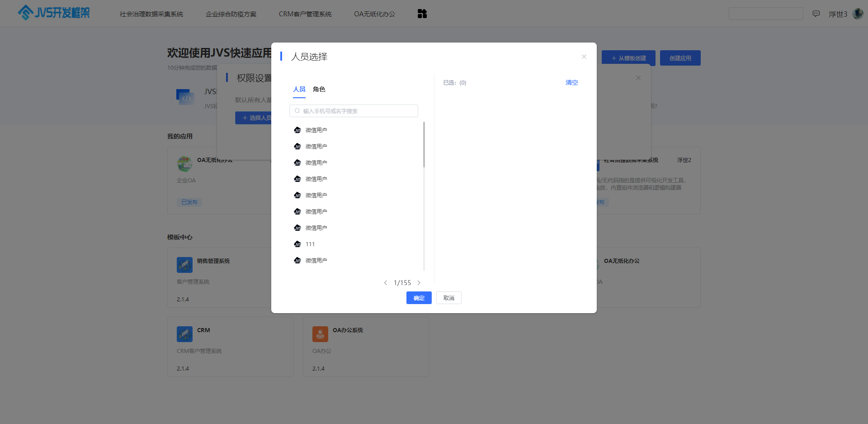This screenshot has width=868, height=424.
Task: Cancel the dialog with the 取消 button
Action: pyautogui.click(x=449, y=298)
